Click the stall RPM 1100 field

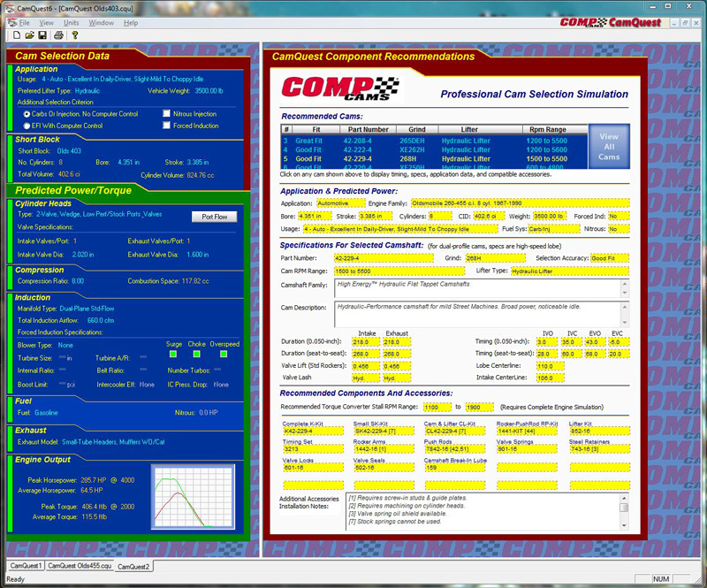pyautogui.click(x=437, y=407)
